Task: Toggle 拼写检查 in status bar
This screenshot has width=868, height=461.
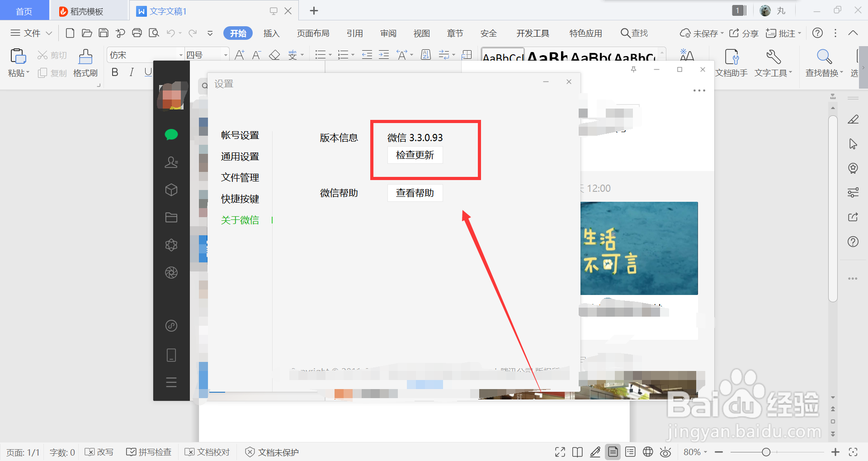Action: (149, 452)
